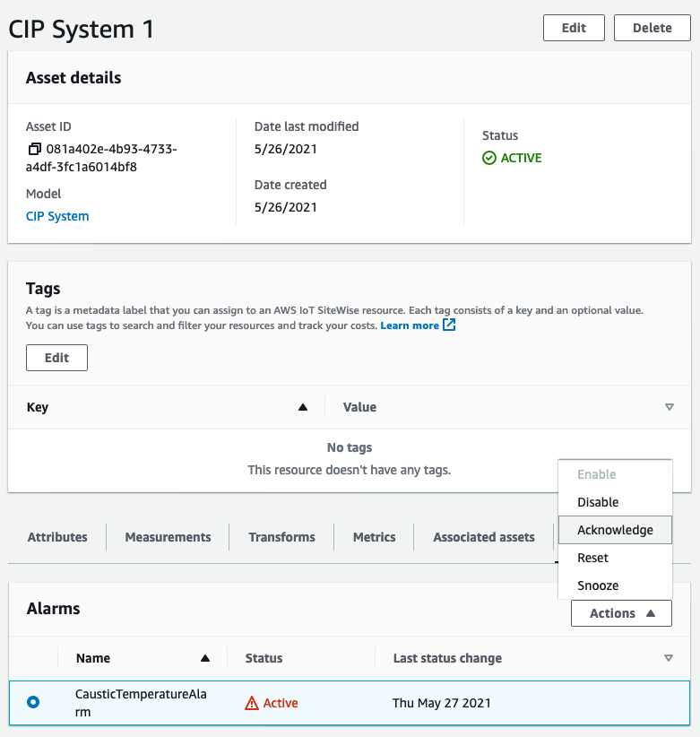Click the Date created value
Image resolution: width=700 pixels, height=737 pixels.
click(286, 207)
